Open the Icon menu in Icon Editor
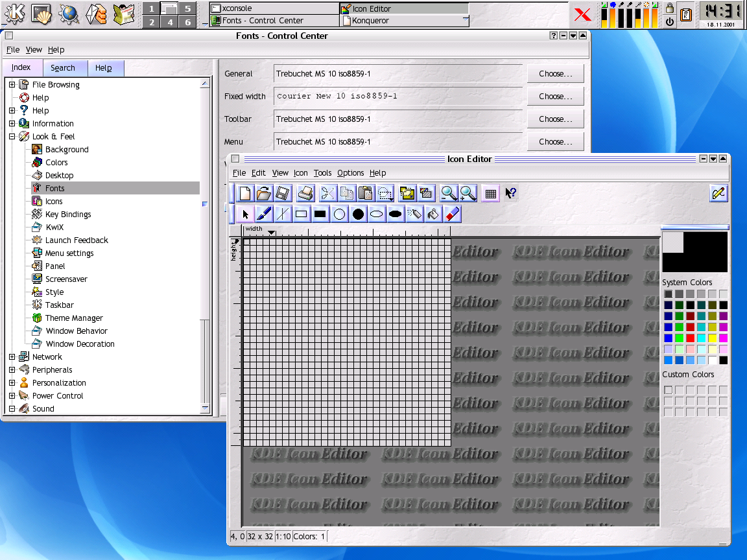 click(301, 173)
